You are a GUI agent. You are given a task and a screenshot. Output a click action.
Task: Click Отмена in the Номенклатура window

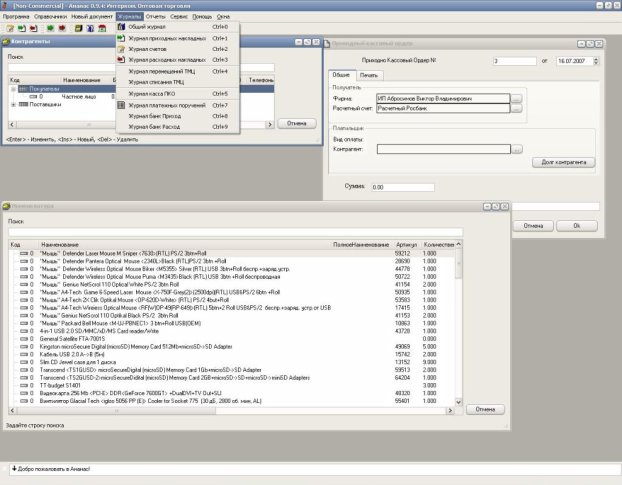coord(485,409)
